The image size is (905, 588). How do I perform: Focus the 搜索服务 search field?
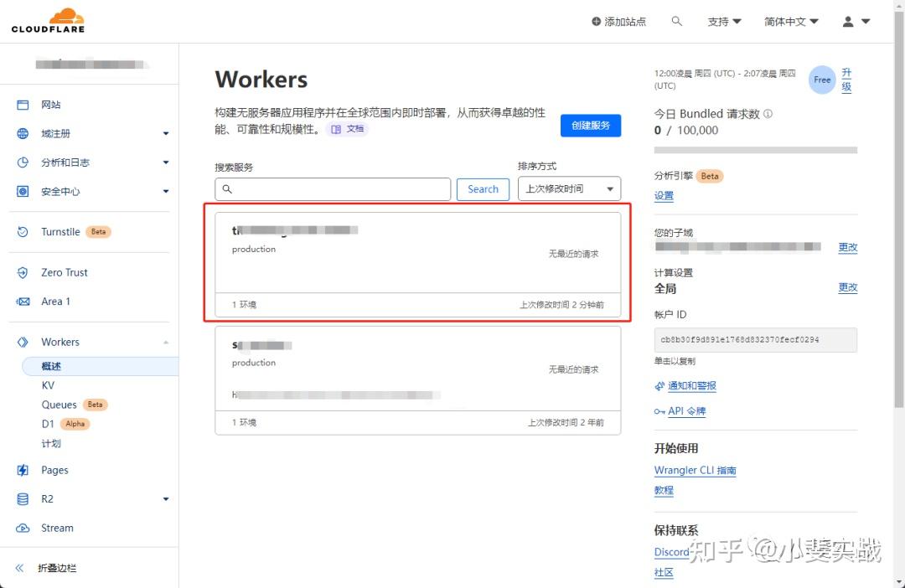[333, 189]
